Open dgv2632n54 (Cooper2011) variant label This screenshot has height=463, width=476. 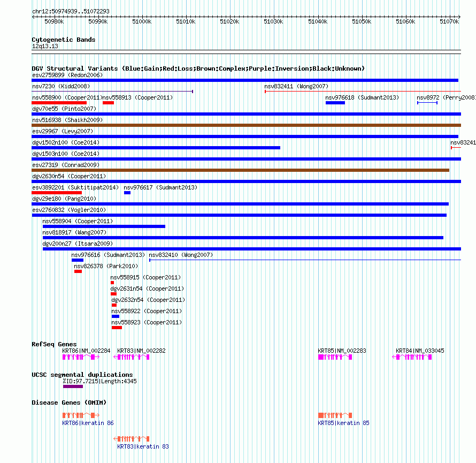(x=148, y=300)
